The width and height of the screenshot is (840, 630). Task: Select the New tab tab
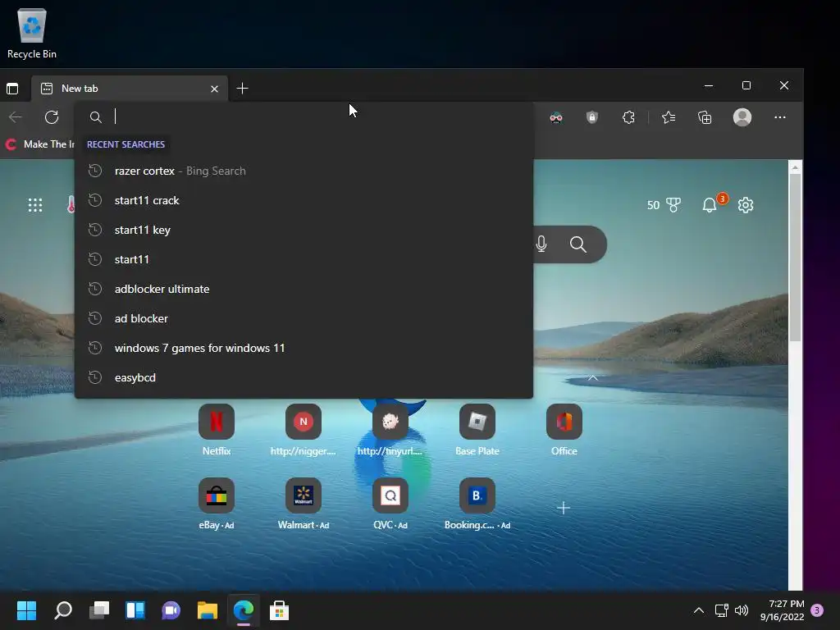[130, 89]
